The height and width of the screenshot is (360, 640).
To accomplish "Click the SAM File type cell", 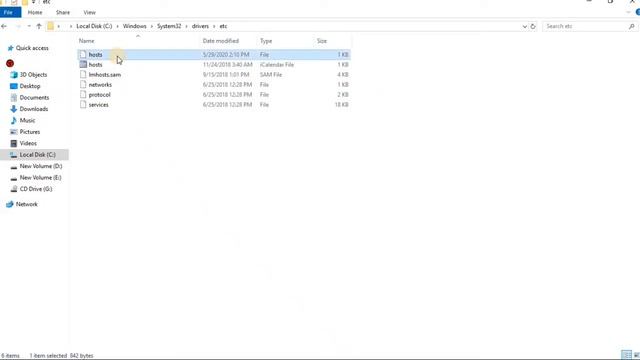I will point(271,75).
